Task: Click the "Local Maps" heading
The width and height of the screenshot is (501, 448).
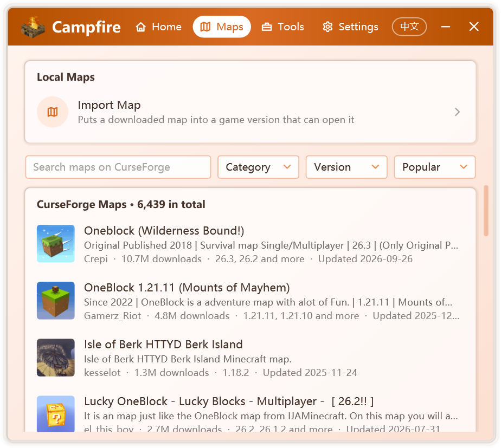Action: [66, 77]
